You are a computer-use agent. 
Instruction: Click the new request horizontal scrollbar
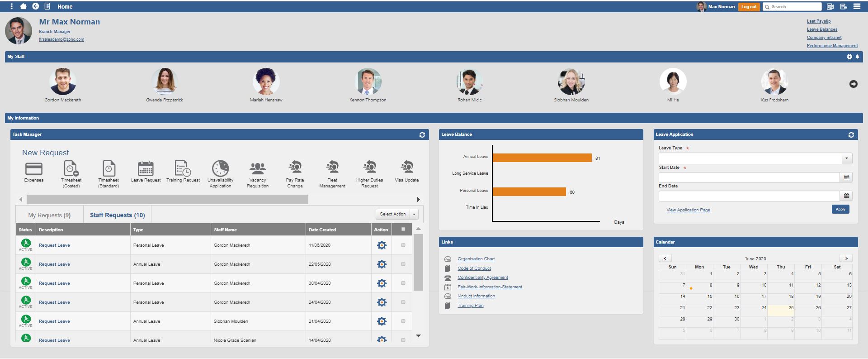[167, 200]
